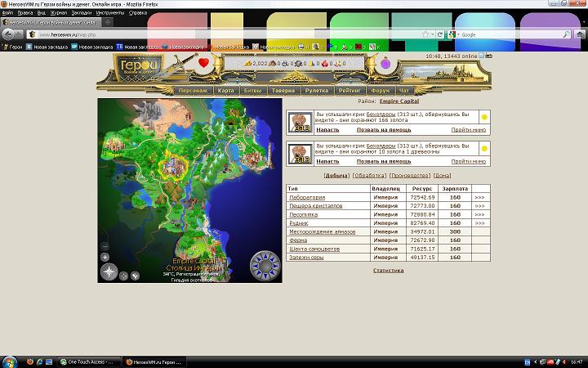
Task: Zoom out the map with minus button
Action: (x=105, y=246)
